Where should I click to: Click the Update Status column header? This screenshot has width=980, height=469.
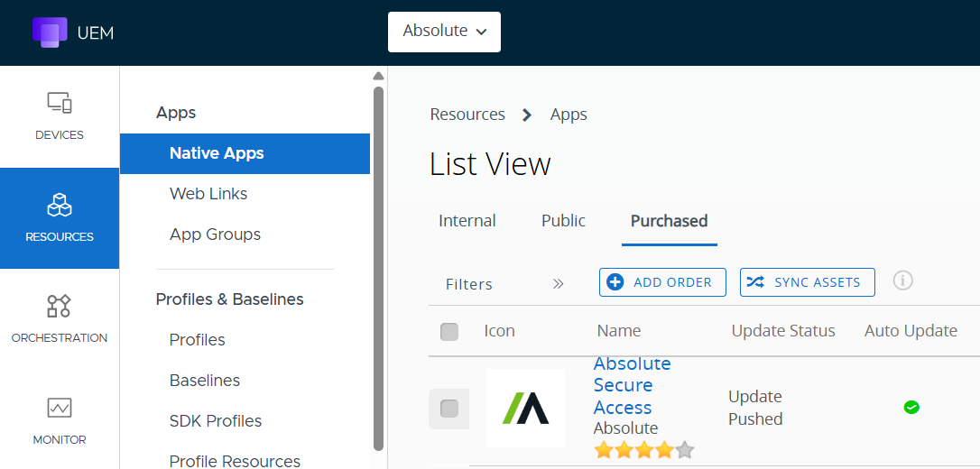coord(783,331)
